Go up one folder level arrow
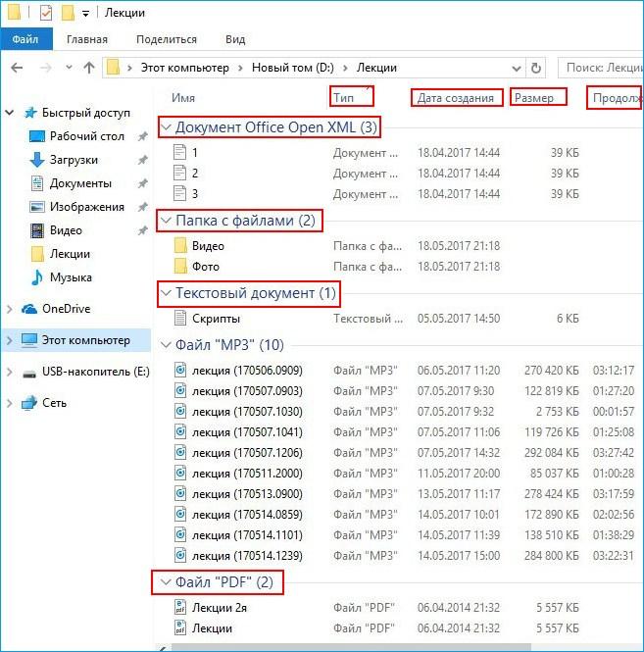Viewport: 644px width, 652px height. (89, 68)
